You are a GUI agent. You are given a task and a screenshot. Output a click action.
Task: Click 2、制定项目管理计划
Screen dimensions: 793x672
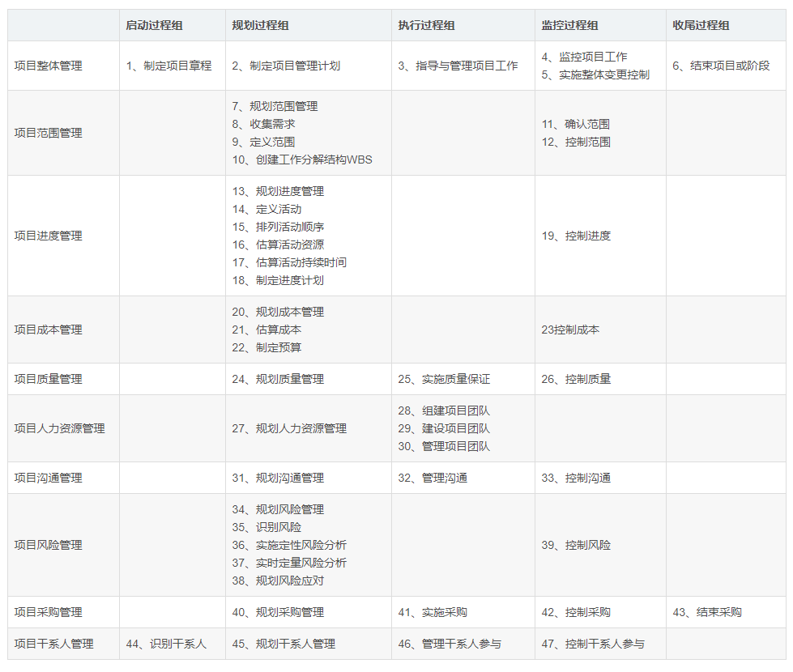[x=286, y=66]
